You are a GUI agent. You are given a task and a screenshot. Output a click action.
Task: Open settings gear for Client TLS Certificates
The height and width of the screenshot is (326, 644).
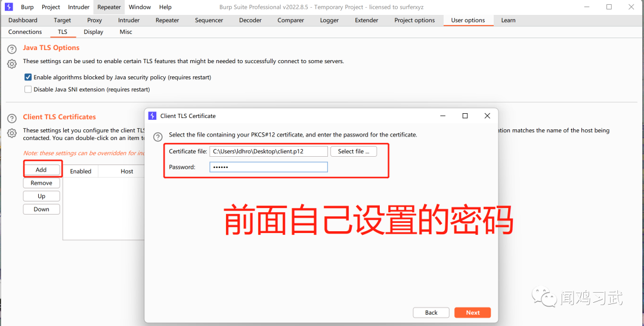(12, 133)
